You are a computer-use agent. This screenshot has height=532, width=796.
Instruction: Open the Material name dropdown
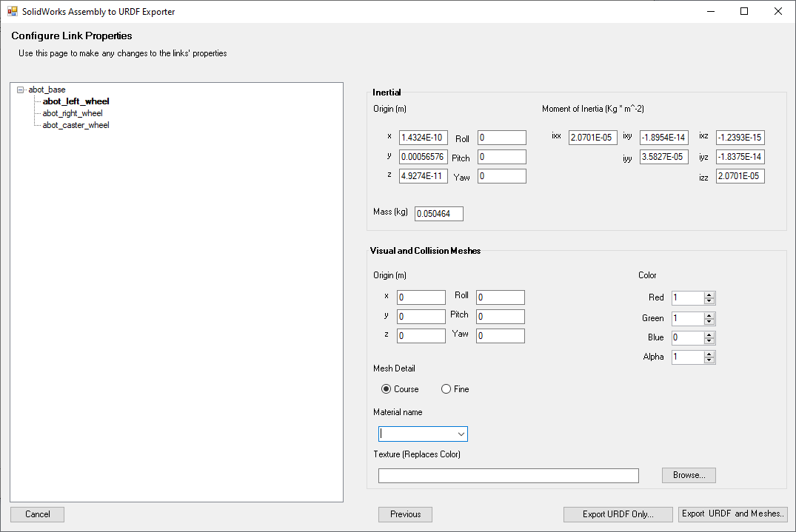pos(461,434)
